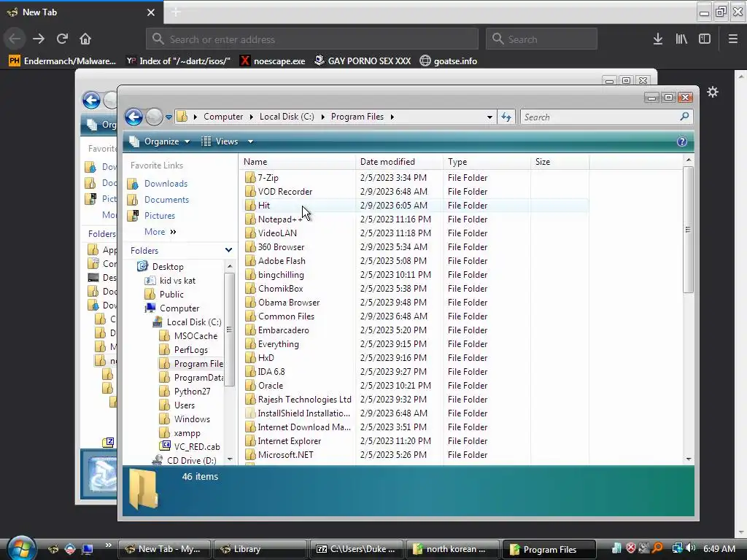
Task: Click the refresh icon beside address bar
Action: 506,117
